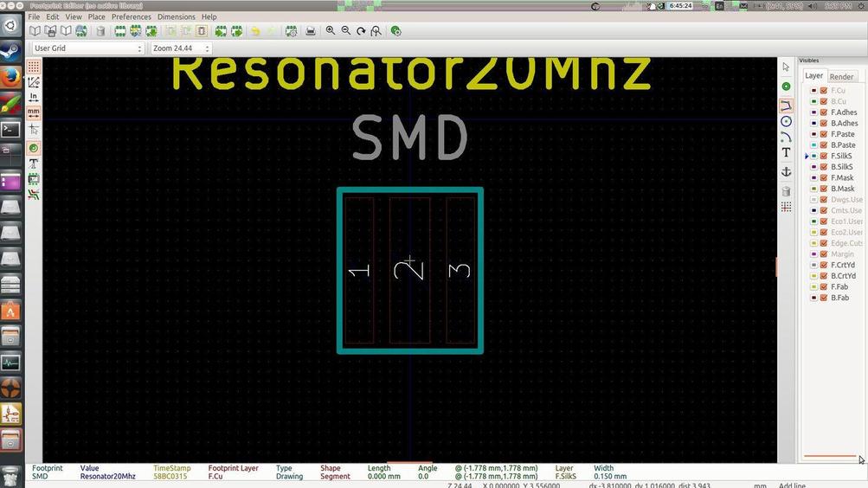This screenshot has height=488, width=868.
Task: Select the Add circle graphic tool
Action: coord(786,121)
